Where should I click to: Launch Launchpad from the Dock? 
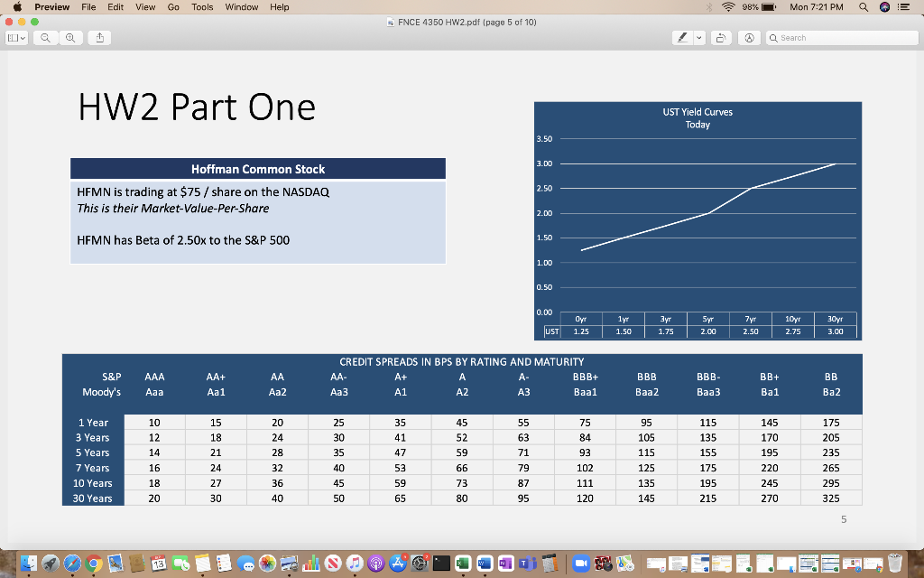point(51,564)
